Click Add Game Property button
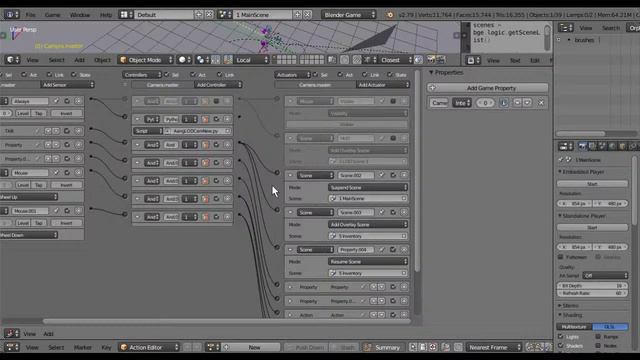 pyautogui.click(x=487, y=88)
